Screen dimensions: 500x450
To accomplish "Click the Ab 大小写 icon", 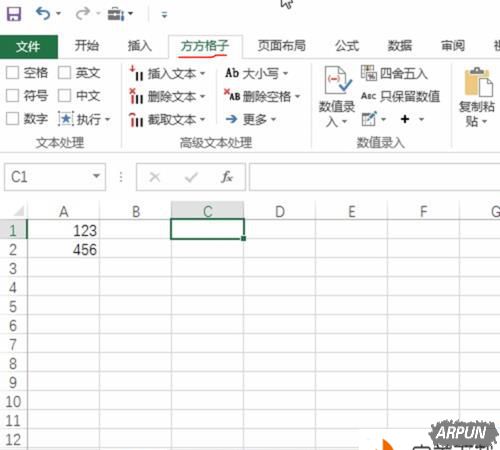I will tap(232, 73).
